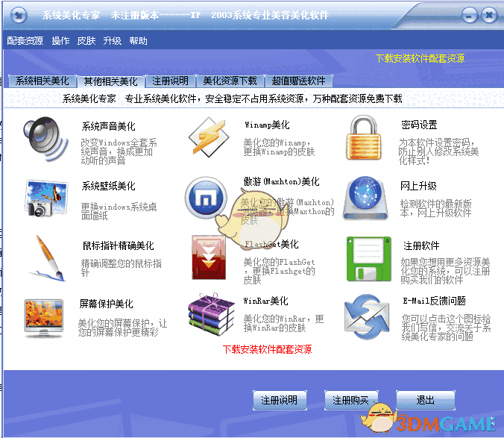This screenshot has width=504, height=438.
Task: Click the bottom 注册说明 button
Action: [x=280, y=400]
